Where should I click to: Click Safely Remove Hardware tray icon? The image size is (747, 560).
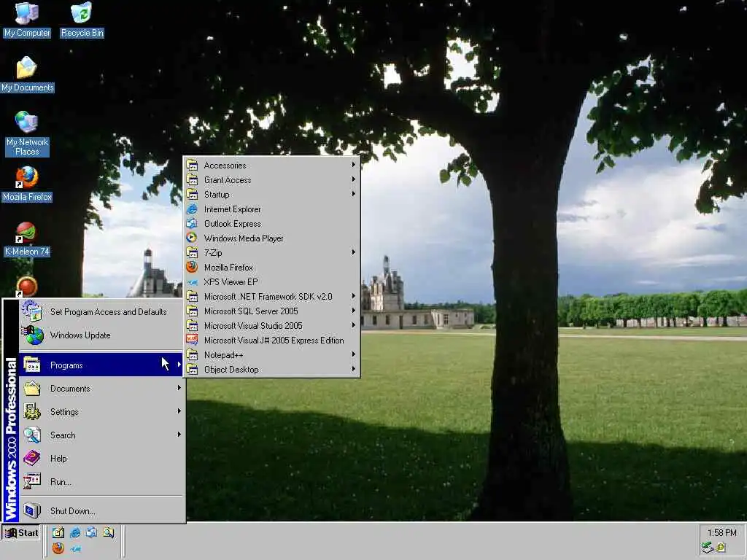click(708, 548)
